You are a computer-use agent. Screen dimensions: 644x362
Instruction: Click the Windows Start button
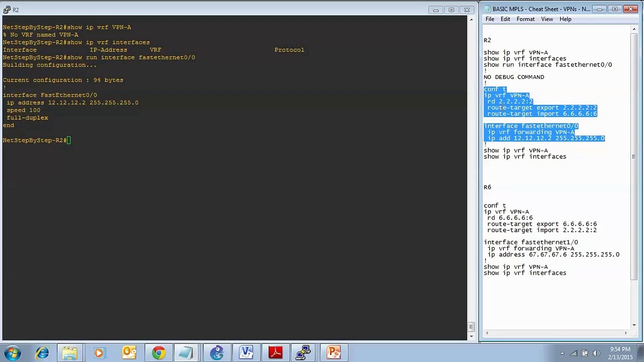pos(12,353)
